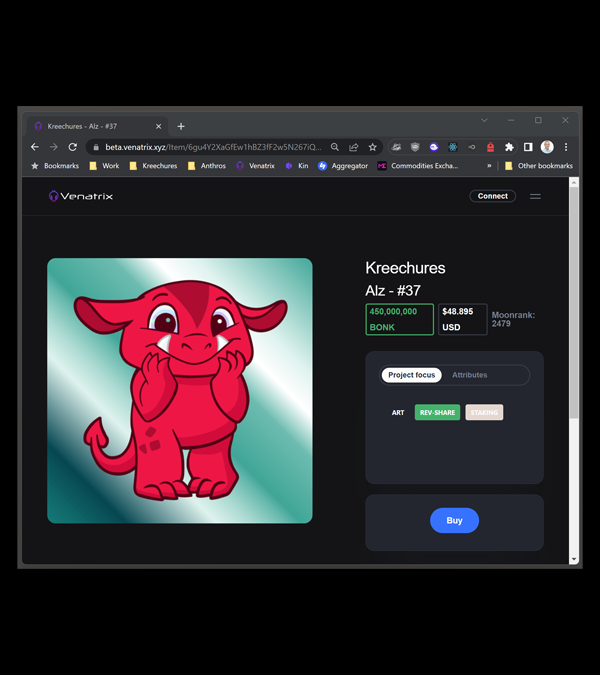Click the first extension icon after the star

pyautogui.click(x=396, y=147)
